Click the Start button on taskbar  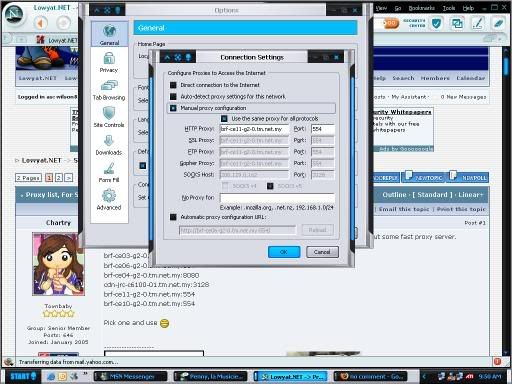23,377
